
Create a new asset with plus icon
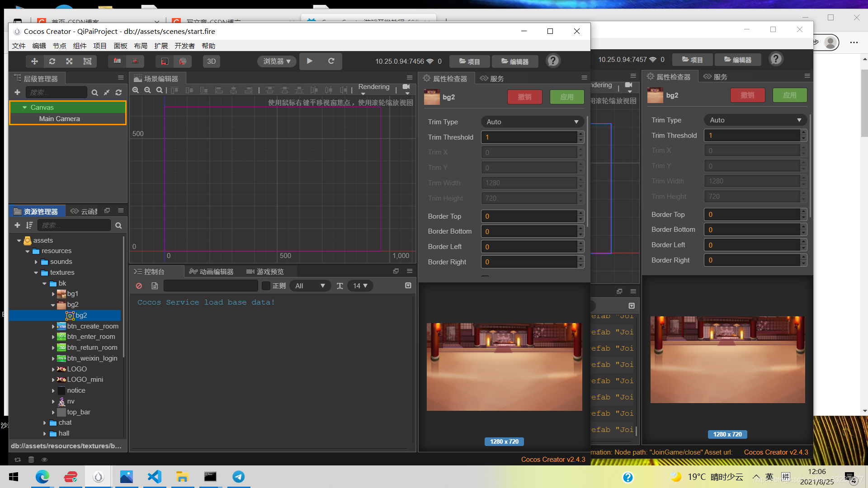(17, 225)
